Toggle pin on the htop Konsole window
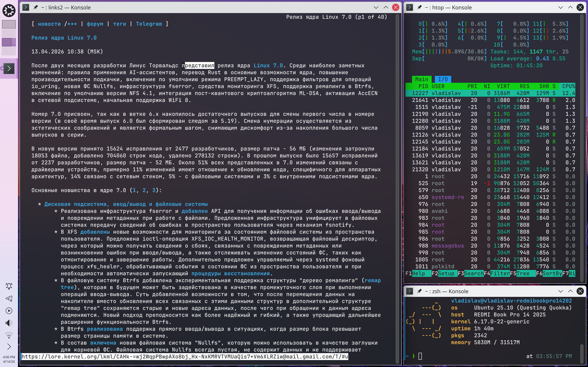The image size is (588, 367). pos(419,8)
